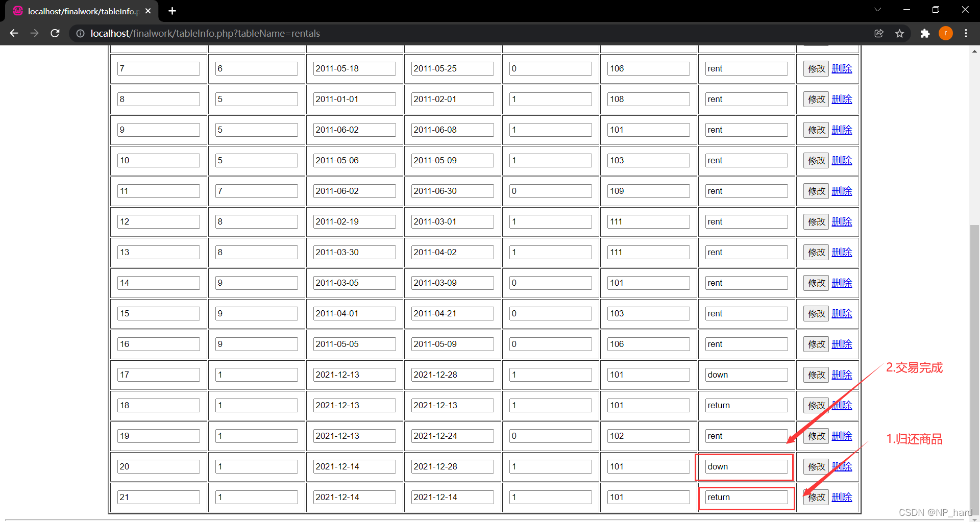Image resolution: width=980 pixels, height=522 pixels.
Task: Click 修改 button for row 9
Action: pyautogui.click(x=816, y=130)
